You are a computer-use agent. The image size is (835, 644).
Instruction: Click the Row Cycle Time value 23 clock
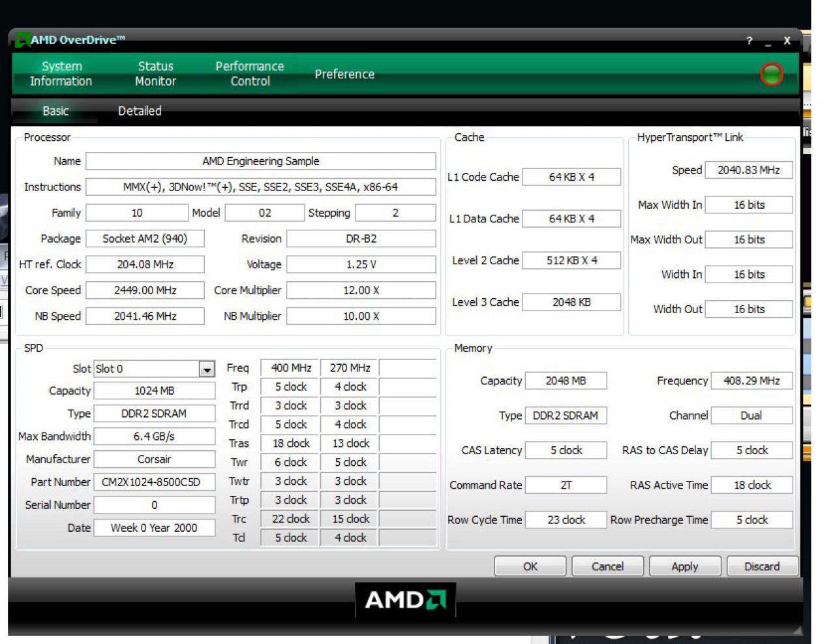[x=566, y=520]
